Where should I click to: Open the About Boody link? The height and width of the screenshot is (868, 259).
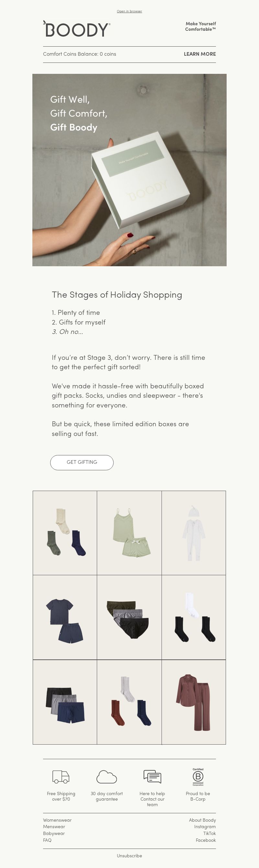(202, 820)
